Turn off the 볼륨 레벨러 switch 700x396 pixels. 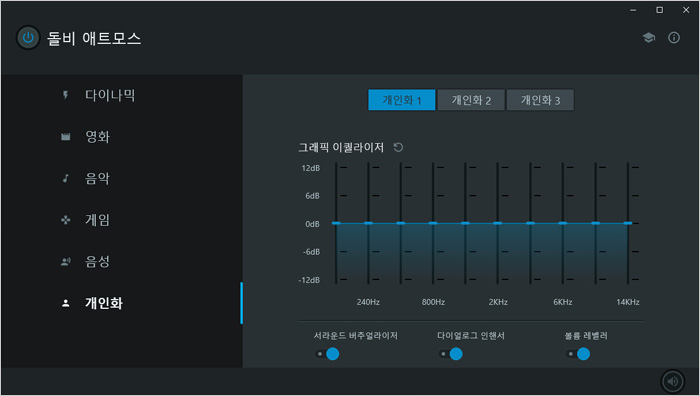point(577,354)
